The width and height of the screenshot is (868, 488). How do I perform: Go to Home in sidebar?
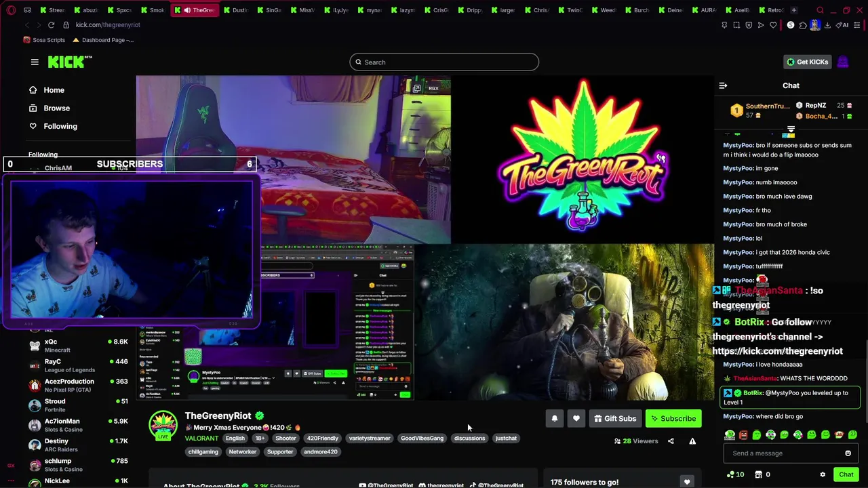click(x=47, y=90)
